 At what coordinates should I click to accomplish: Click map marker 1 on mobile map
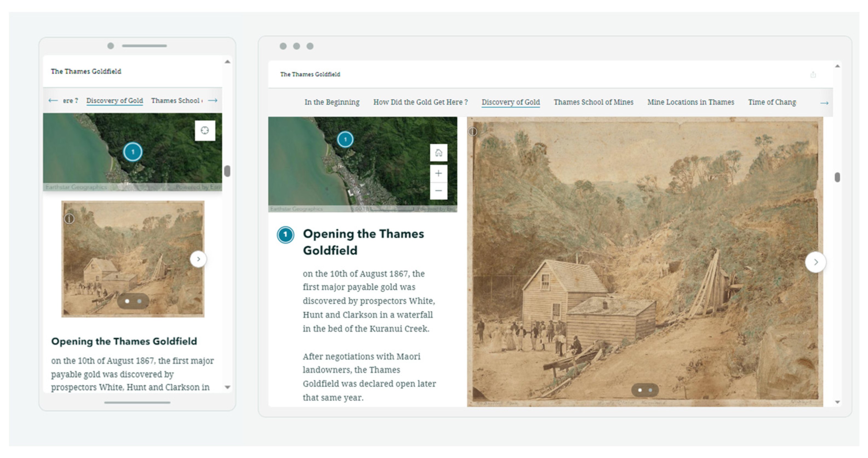(133, 152)
